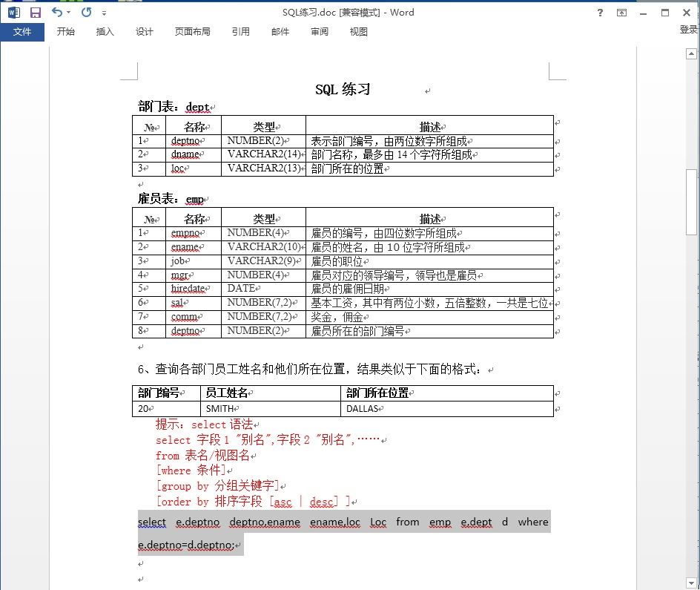
Task: Open Word Help question mark icon
Action: [600, 13]
